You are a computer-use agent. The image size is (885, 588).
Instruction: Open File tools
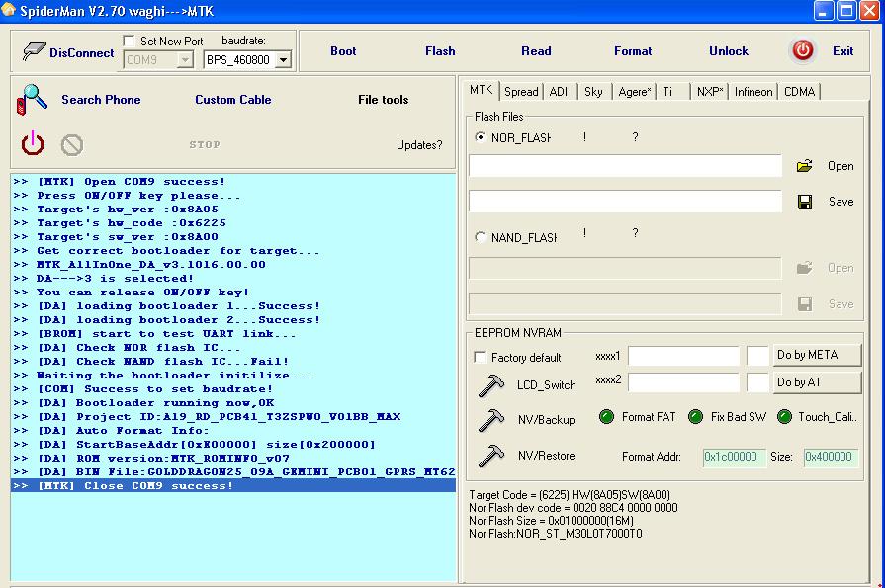click(384, 100)
